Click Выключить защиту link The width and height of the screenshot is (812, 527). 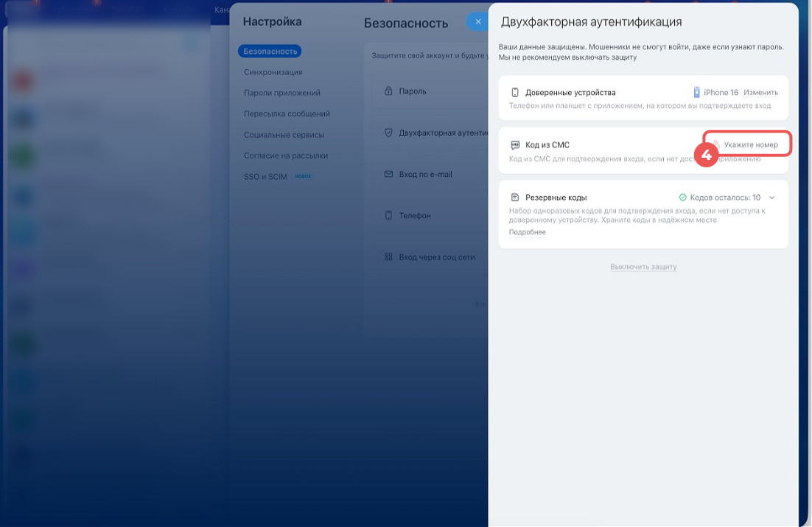click(x=643, y=267)
